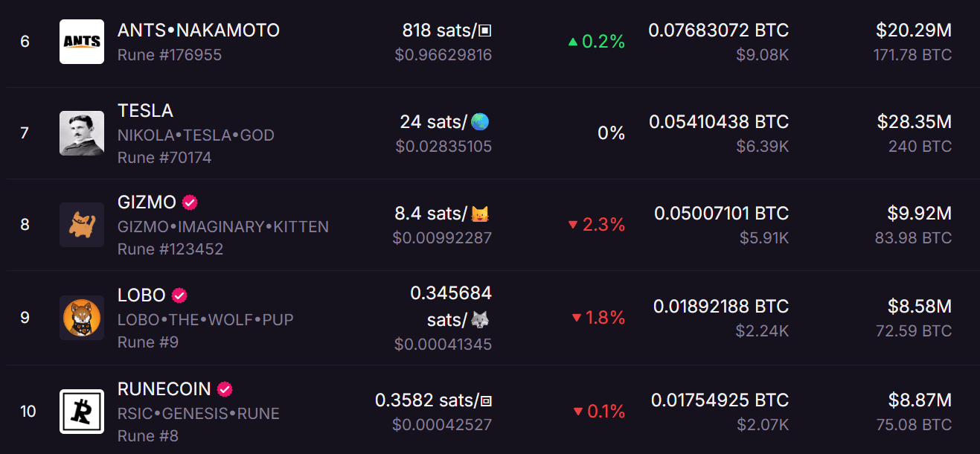Click the 0.07683072 BTC volume figure
980x454 pixels.
(x=719, y=31)
